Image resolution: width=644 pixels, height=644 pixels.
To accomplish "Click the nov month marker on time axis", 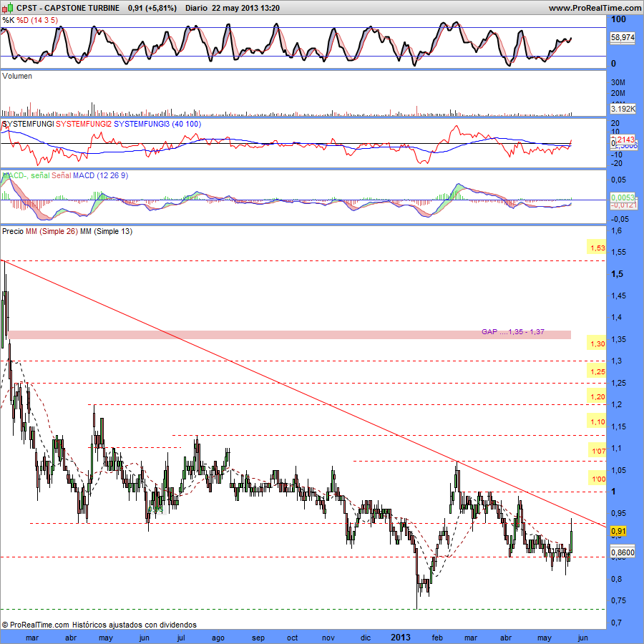I will click(x=328, y=638).
